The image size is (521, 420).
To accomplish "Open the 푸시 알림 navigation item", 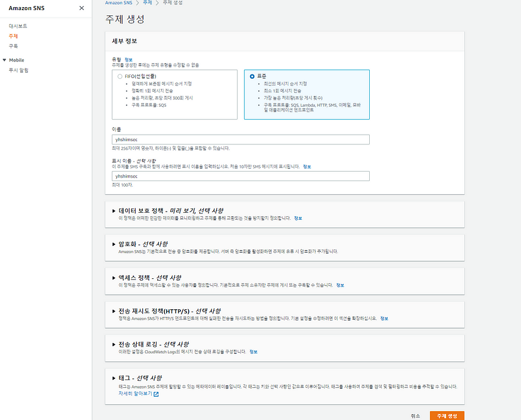I will pos(18,70).
